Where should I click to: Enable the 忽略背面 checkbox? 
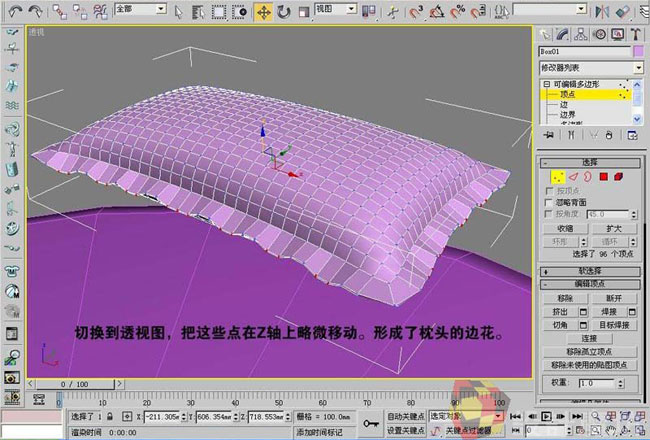[x=550, y=201]
